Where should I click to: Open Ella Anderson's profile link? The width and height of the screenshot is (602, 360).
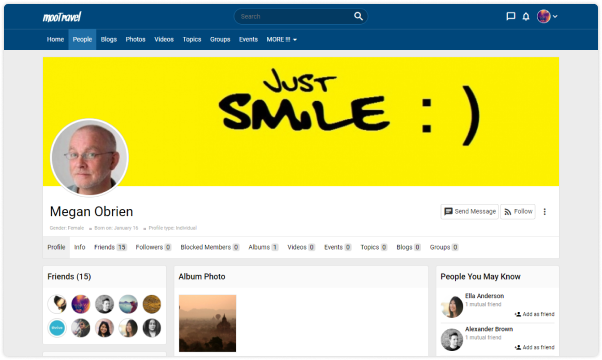click(x=485, y=296)
